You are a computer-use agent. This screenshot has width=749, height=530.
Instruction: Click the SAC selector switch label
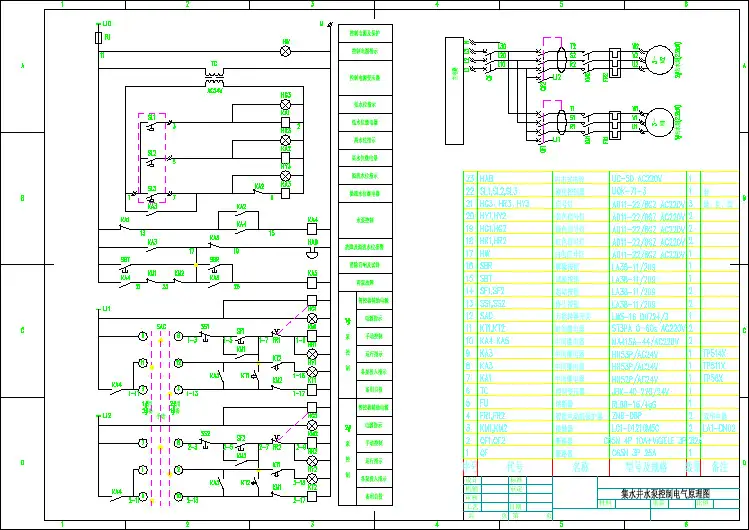click(x=161, y=324)
